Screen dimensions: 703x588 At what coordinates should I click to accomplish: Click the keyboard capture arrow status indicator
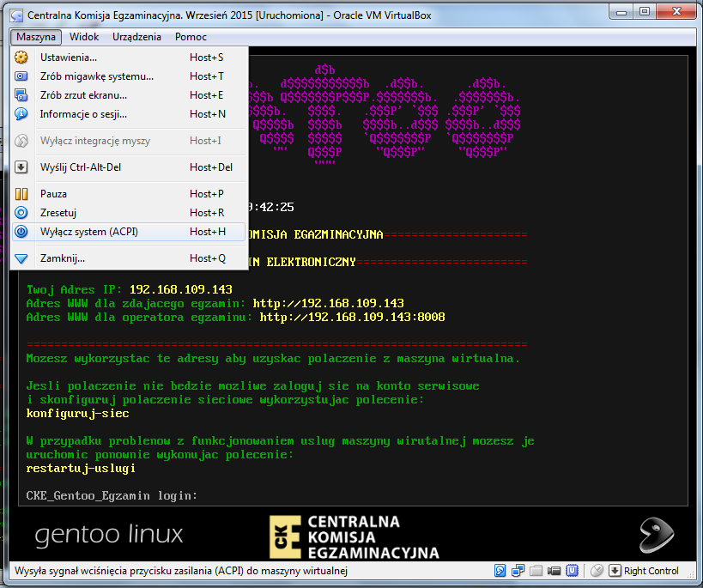click(x=615, y=571)
